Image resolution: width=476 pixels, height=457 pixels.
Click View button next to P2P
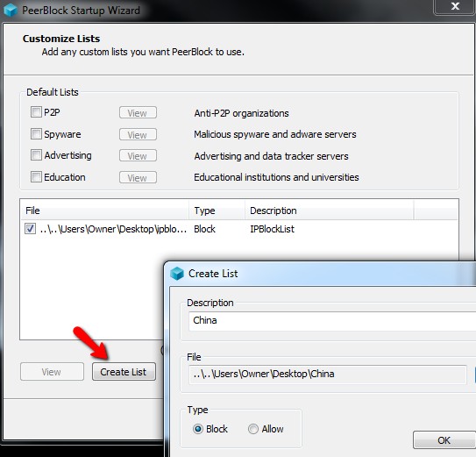click(x=138, y=113)
